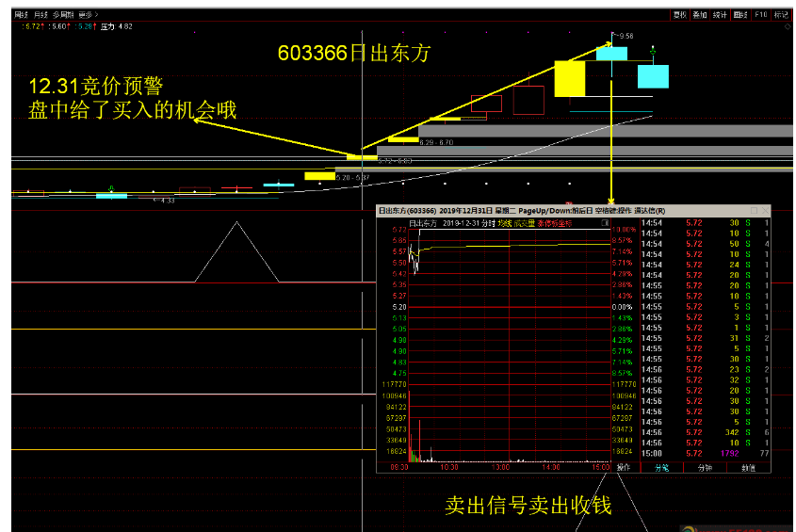Close the 日出东方 intraday popup window
The image size is (796, 532).
pos(764,211)
